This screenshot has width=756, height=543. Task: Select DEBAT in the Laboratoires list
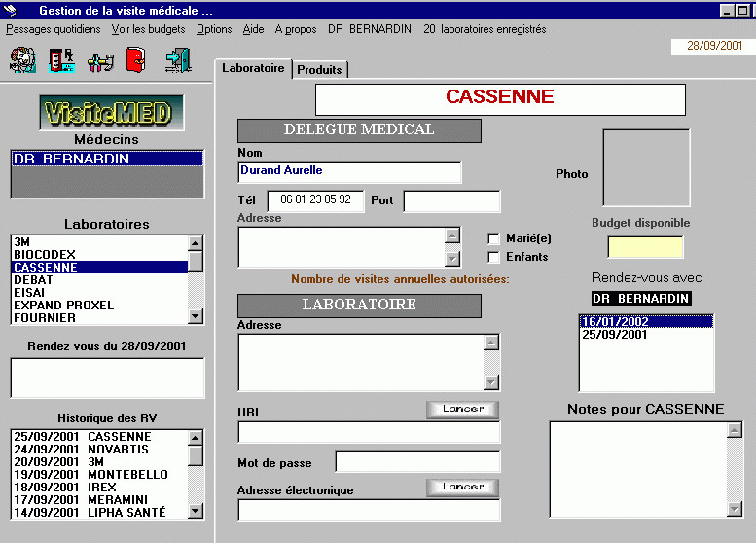coord(100,279)
